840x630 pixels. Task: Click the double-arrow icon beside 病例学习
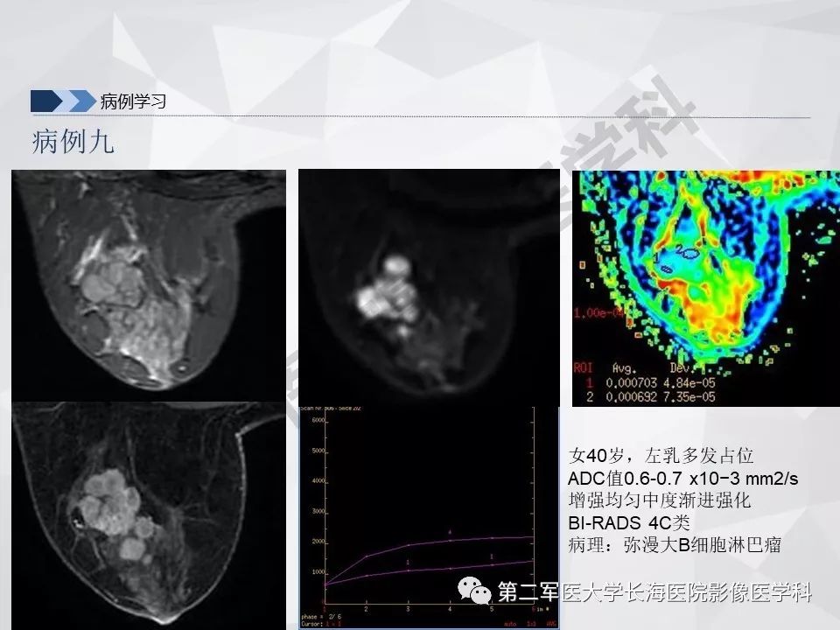pos(63,101)
